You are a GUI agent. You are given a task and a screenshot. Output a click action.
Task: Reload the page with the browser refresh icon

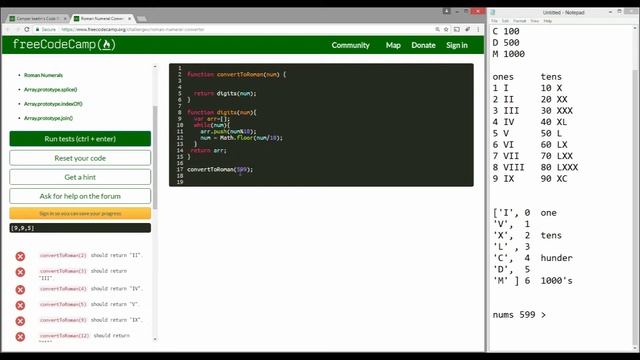pos(27,29)
